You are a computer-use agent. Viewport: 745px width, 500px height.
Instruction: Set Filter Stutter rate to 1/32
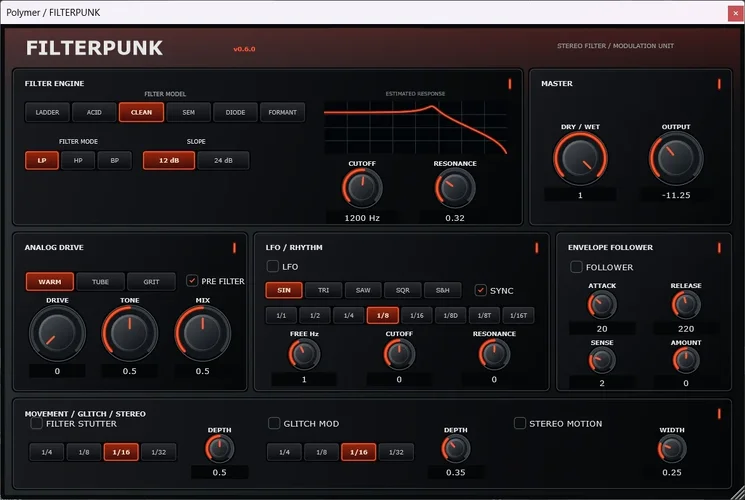point(159,452)
